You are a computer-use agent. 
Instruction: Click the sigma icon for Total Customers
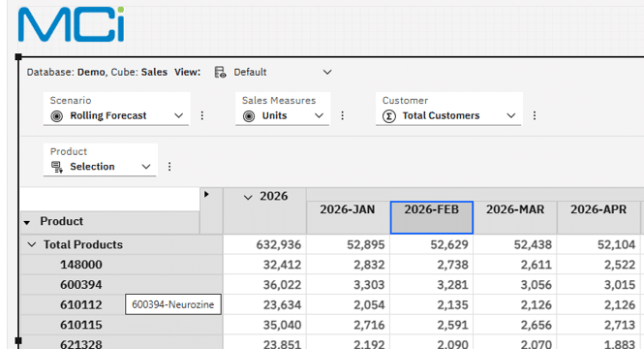(x=389, y=116)
